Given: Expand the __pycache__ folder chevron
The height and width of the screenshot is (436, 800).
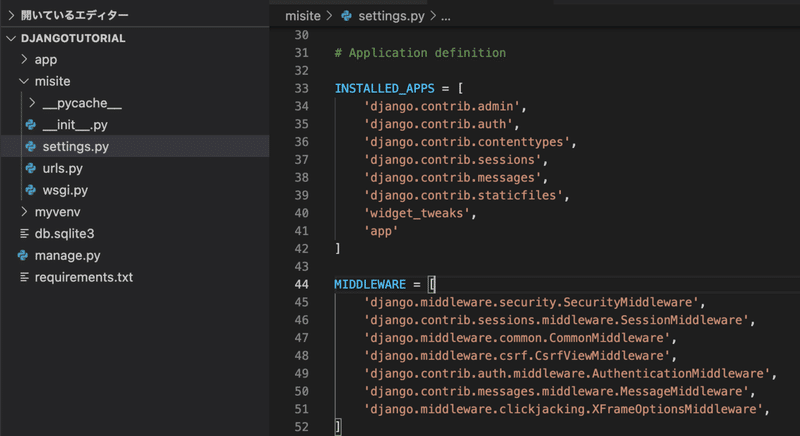Looking at the screenshot, I should [32, 103].
